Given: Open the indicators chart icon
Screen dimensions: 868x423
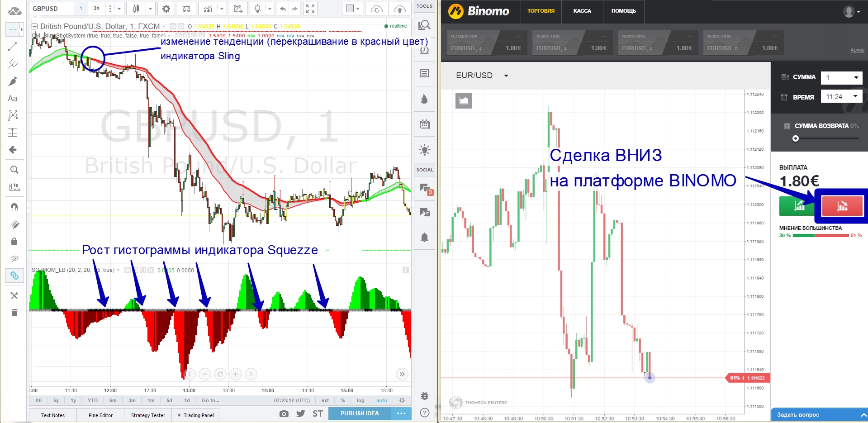Looking at the screenshot, I should point(208,9).
